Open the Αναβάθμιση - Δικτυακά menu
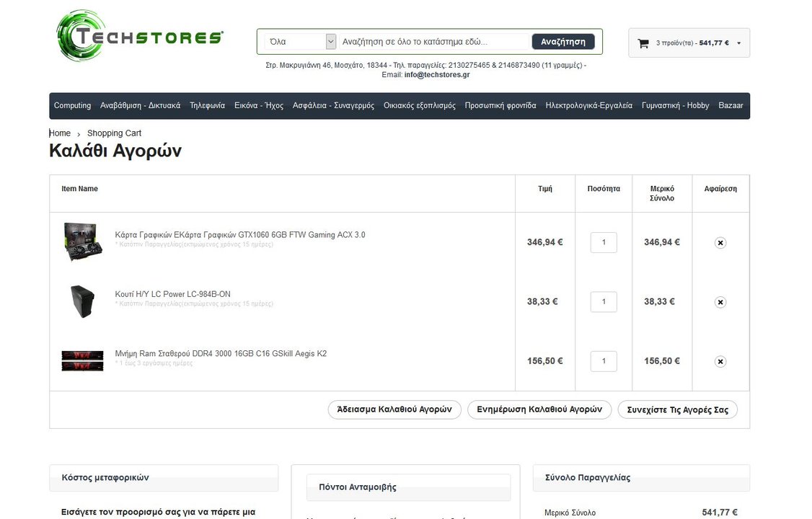The height and width of the screenshot is (519, 812). click(141, 105)
